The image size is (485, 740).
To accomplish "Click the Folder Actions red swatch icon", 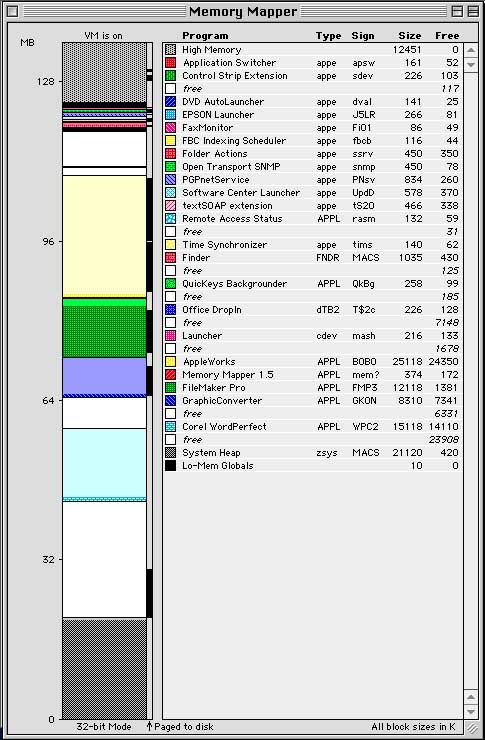I will pyautogui.click(x=170, y=153).
